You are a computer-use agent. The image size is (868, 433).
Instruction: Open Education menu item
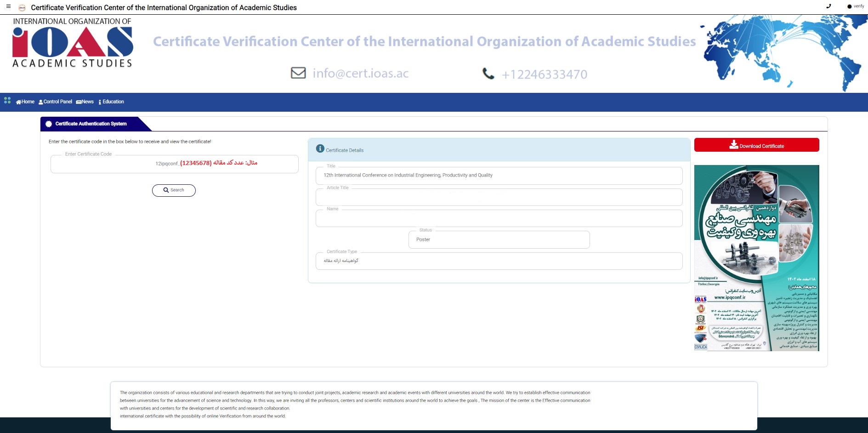point(111,102)
